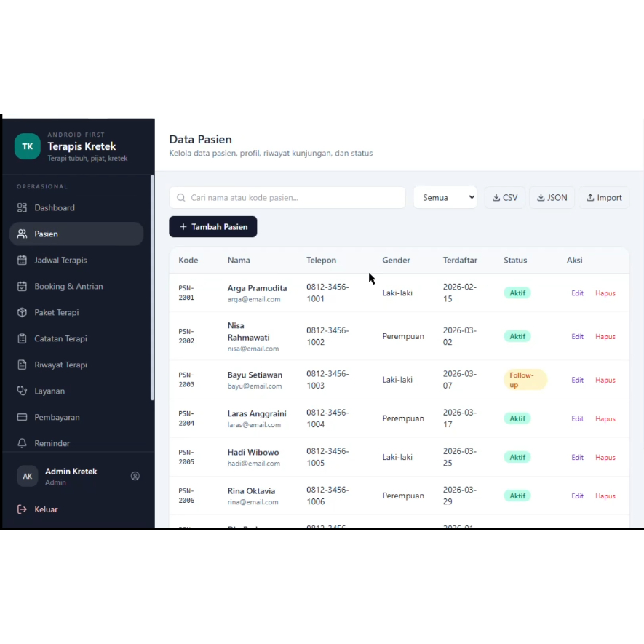Click the download icon on JSON button
This screenshot has height=644, width=644.
click(x=541, y=197)
